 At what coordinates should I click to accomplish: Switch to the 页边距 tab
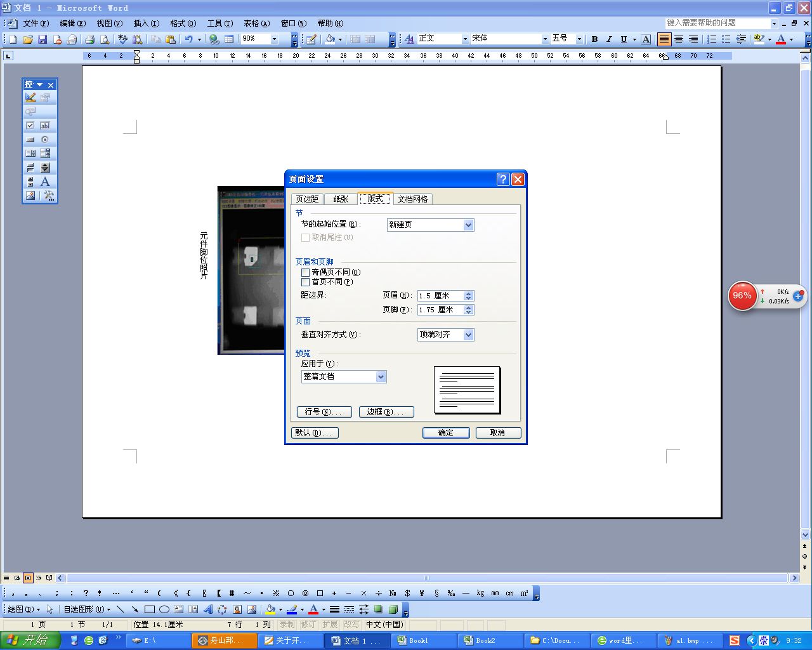pos(307,199)
